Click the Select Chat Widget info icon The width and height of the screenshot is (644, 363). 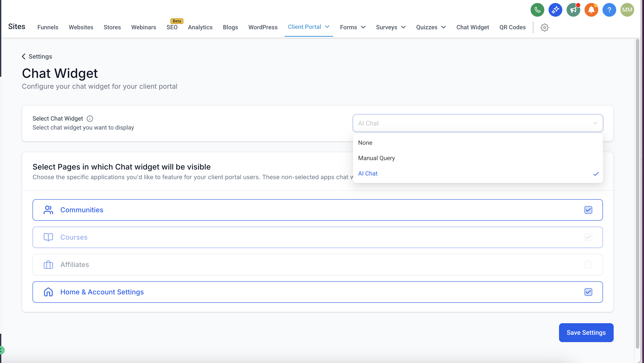tap(90, 119)
